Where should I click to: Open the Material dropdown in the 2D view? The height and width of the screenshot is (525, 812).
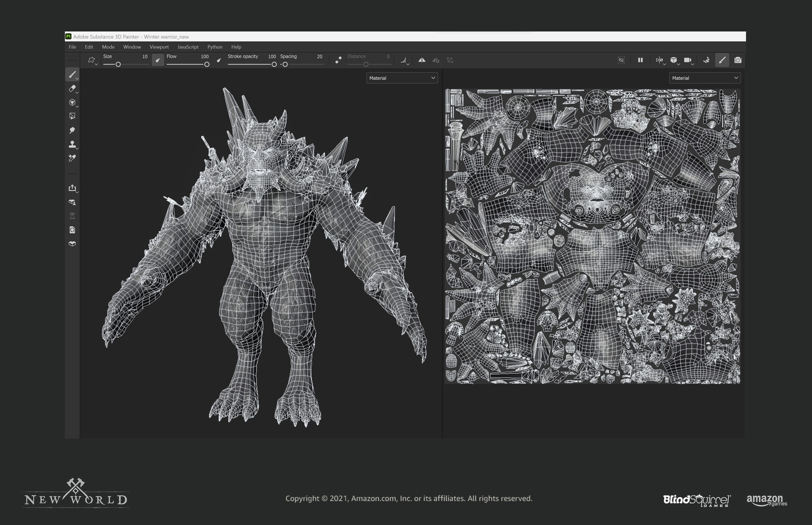point(705,78)
